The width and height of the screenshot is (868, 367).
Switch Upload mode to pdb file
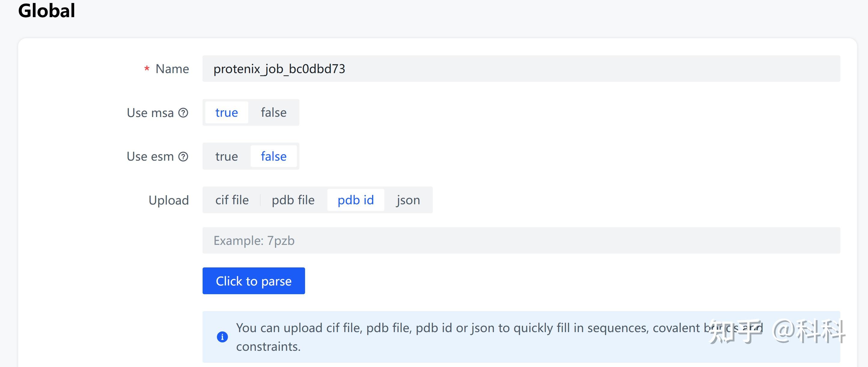(293, 200)
